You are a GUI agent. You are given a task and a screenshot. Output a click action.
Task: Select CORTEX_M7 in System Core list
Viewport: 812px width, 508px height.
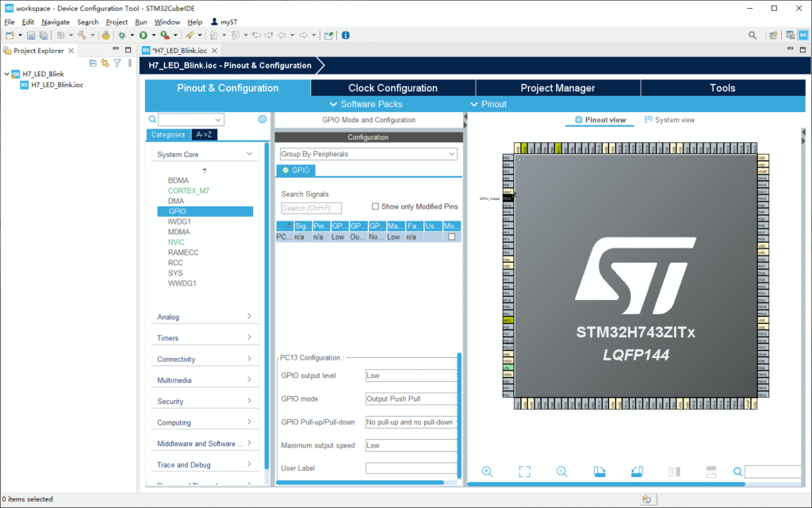click(189, 190)
